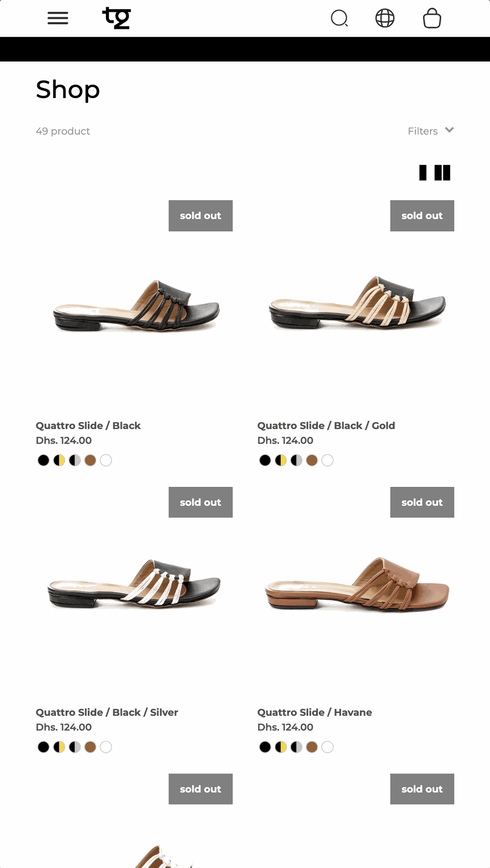
Task: Open the hamburger navigation menu
Action: 58,18
